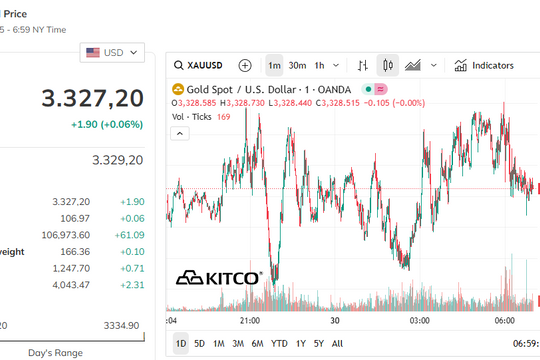Click the day's range high 3334.90
540x360 pixels.
click(121, 325)
